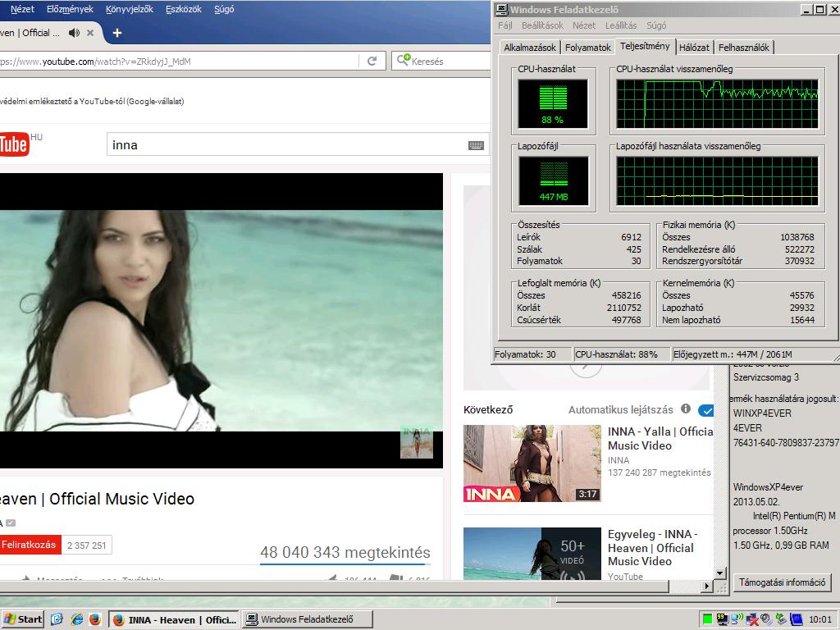
Task: Expand the search engine selector in Keresés box
Action: [404, 60]
